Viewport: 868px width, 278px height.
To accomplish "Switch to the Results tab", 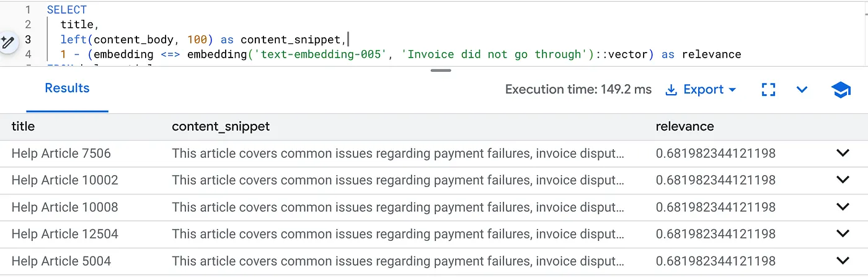I will [x=67, y=89].
